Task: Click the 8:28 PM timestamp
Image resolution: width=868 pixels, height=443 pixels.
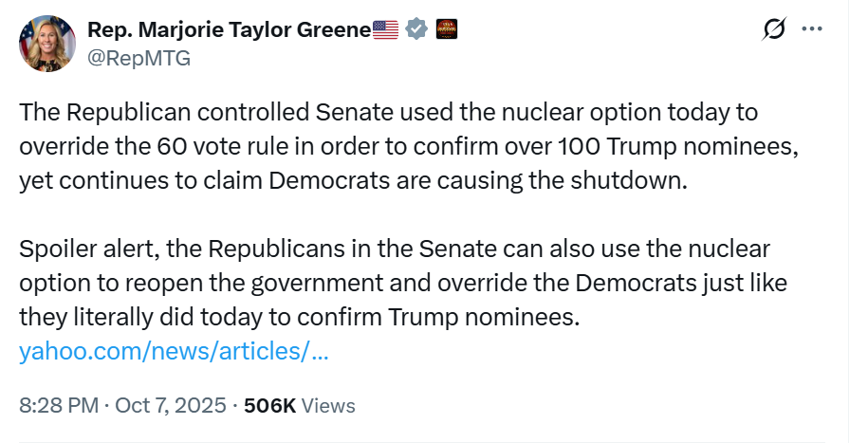Action: 59,405
